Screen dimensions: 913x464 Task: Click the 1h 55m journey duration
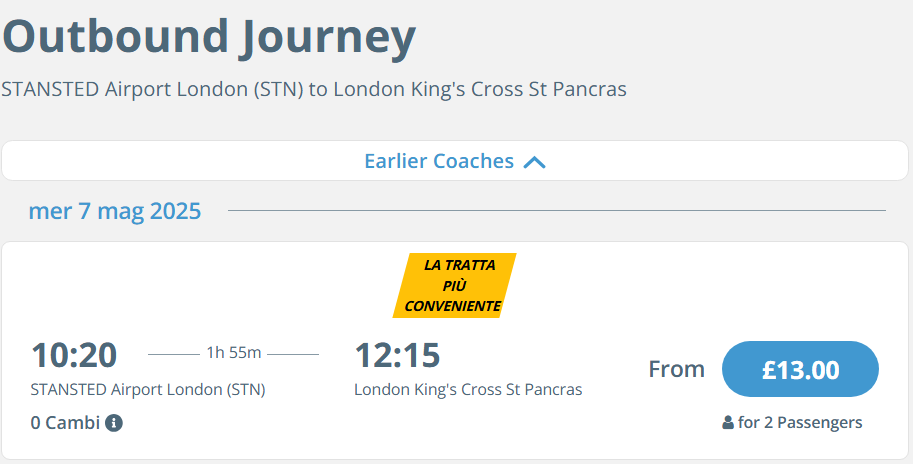coord(233,353)
